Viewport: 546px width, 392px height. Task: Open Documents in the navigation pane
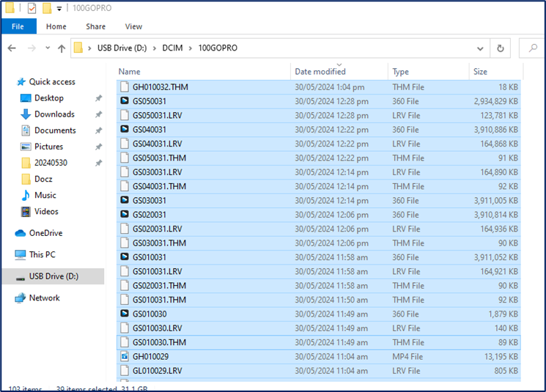[x=55, y=130]
